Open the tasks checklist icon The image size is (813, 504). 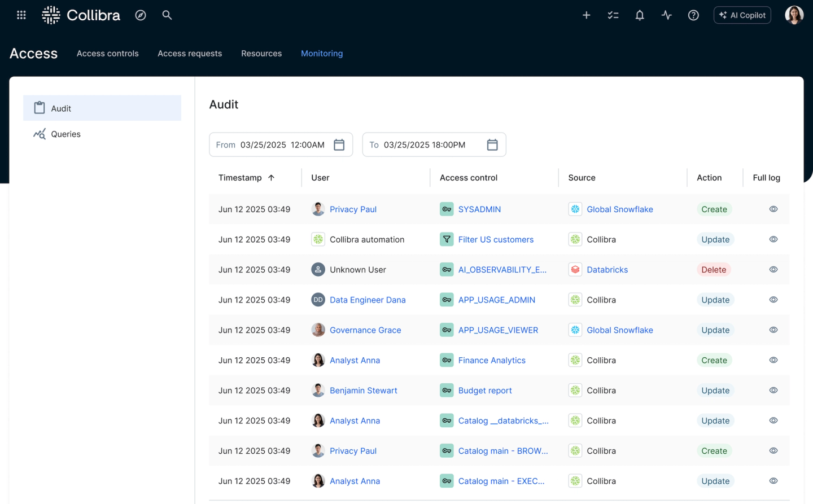613,15
